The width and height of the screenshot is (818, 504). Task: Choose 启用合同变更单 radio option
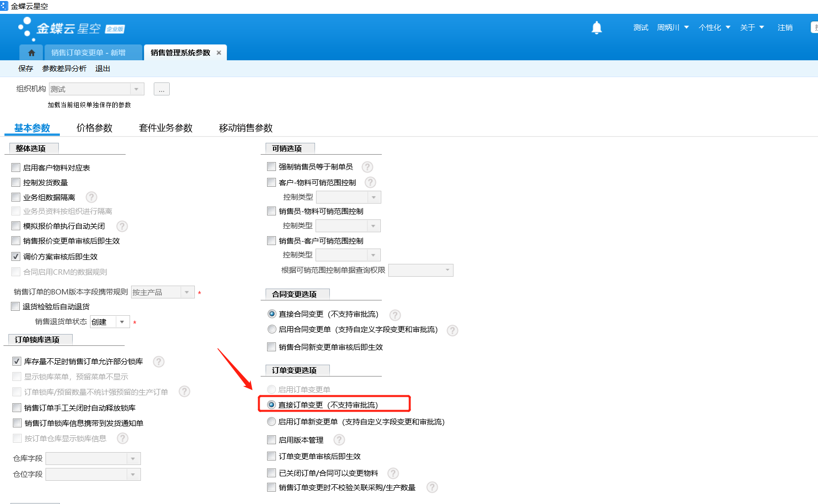[x=272, y=329]
